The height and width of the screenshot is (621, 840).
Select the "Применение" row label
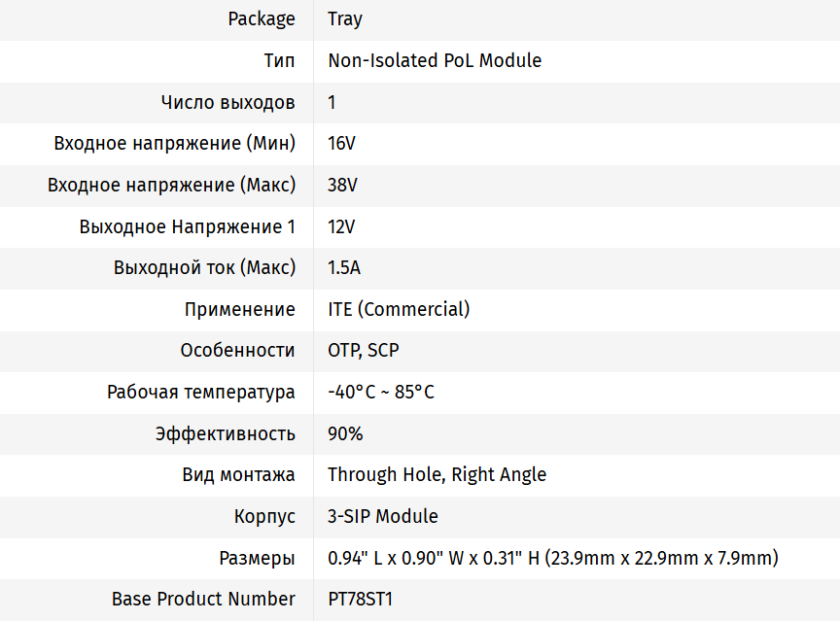[x=239, y=309]
